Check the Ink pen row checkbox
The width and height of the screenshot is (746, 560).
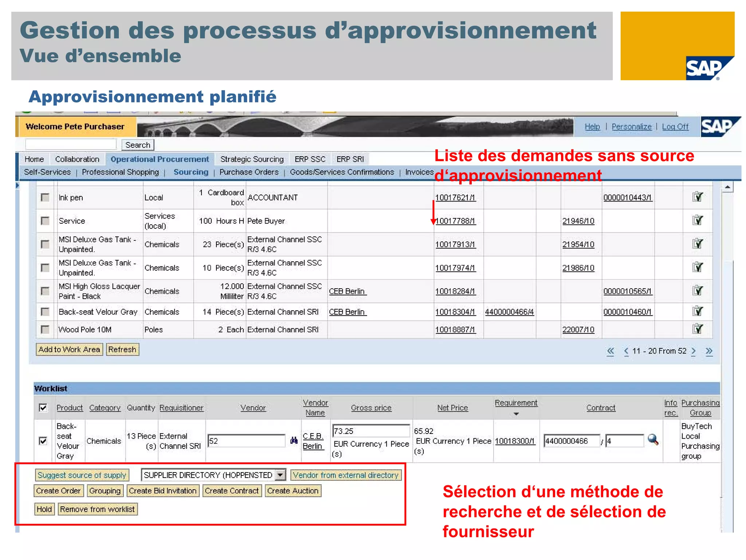pyautogui.click(x=45, y=197)
